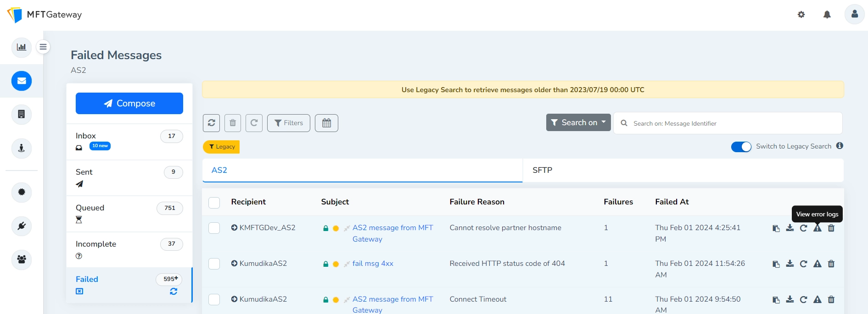This screenshot has height=314, width=868.
Task: Open the user profile avatar menu
Action: point(854,14)
